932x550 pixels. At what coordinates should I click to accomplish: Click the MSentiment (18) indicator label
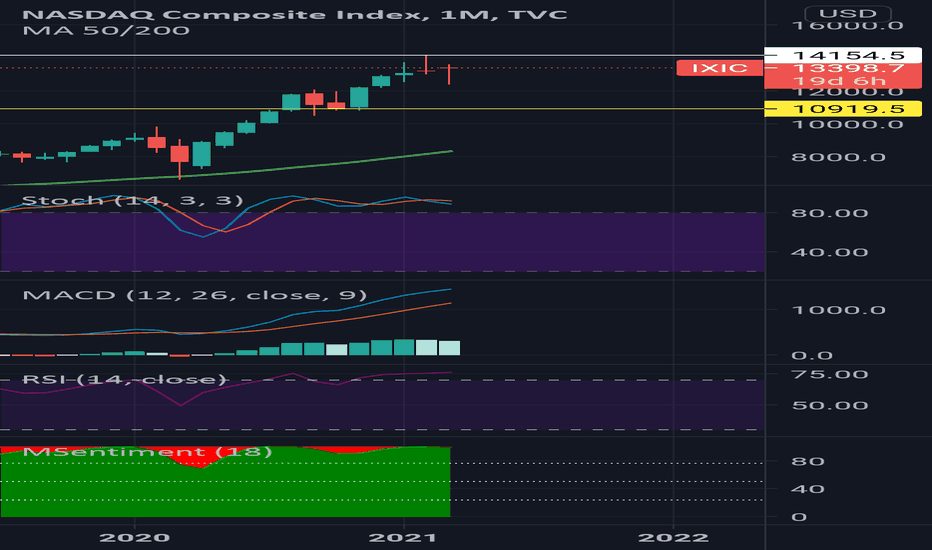tap(147, 452)
